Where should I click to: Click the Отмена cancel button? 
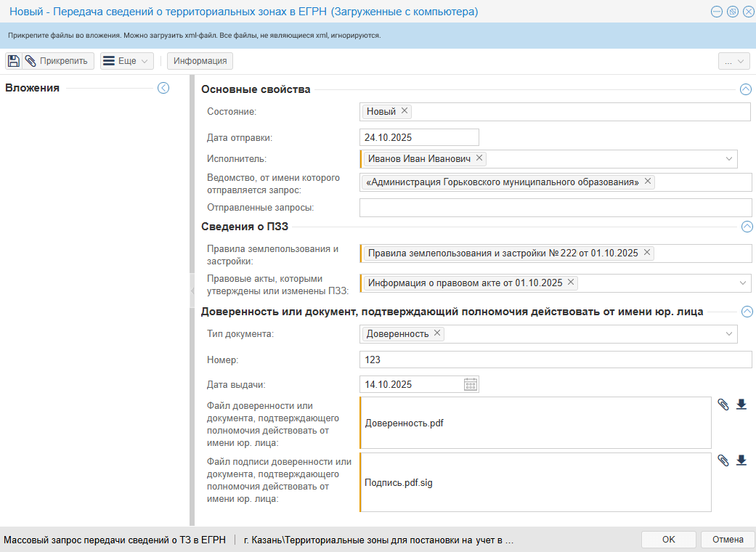tap(728, 540)
